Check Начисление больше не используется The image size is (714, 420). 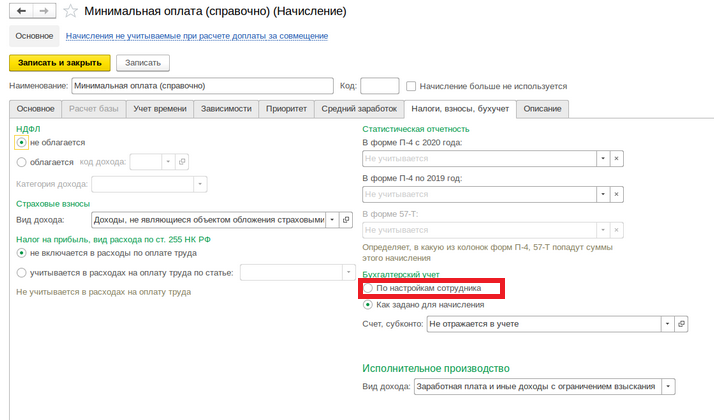[x=411, y=86]
